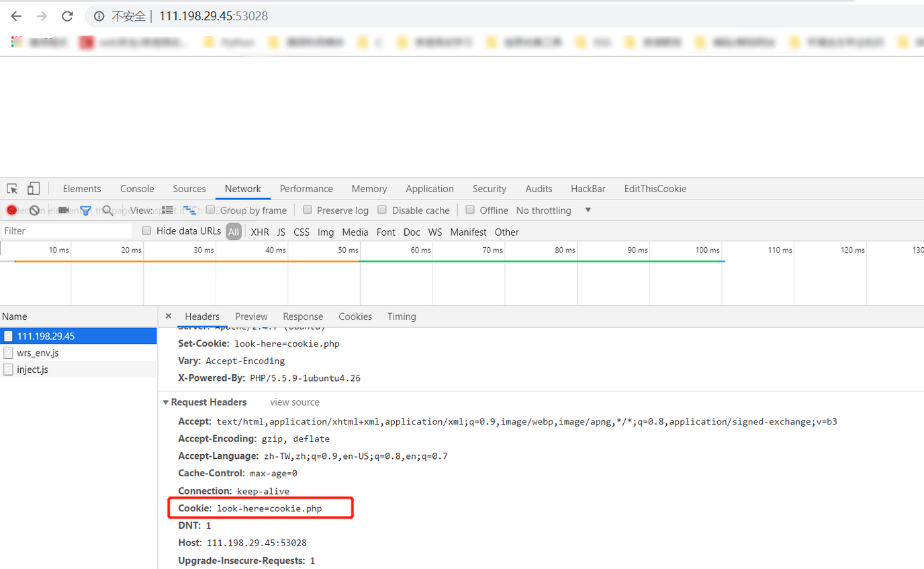924x569 pixels.
Task: Click the X-Powered-By PHP/5.5.9 header line
Action: [269, 378]
